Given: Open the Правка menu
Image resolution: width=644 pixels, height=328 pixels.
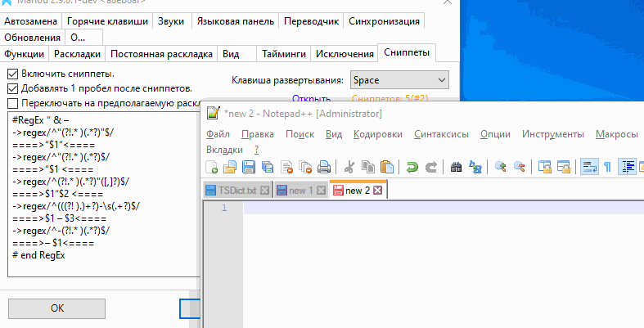Looking at the screenshot, I should coord(258,134).
